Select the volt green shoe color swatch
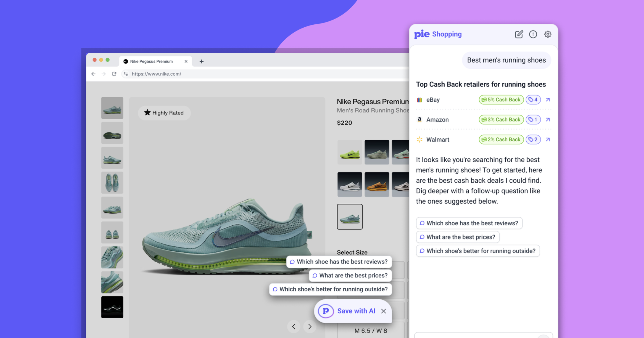644x338 pixels. pyautogui.click(x=350, y=152)
